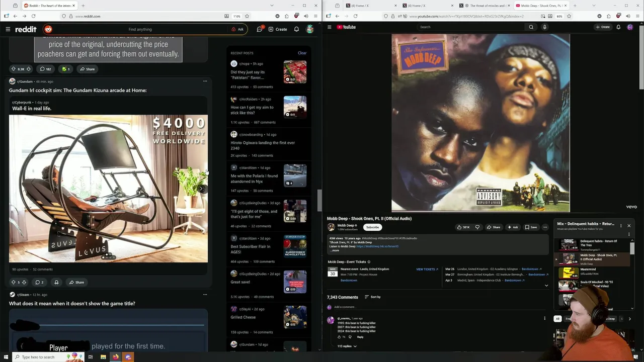
Task: Open the Gundam cockpit sim post title
Action: coord(77,90)
